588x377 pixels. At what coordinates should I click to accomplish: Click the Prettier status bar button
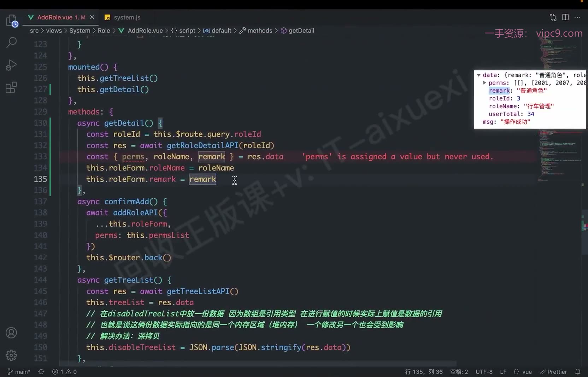click(x=553, y=372)
